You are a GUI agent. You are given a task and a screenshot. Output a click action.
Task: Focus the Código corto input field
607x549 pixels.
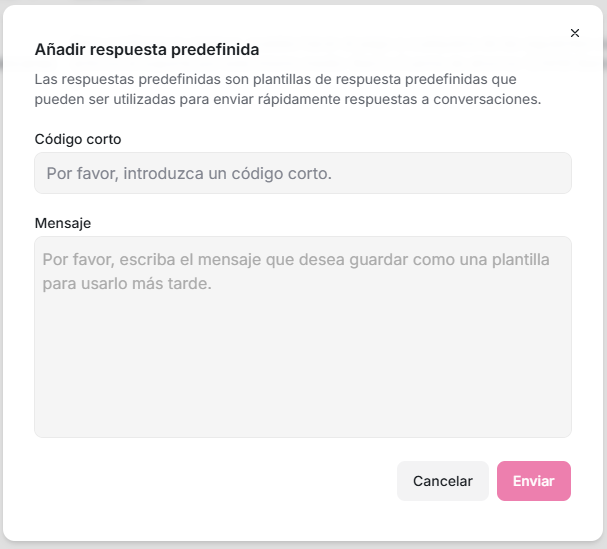pyautogui.click(x=303, y=173)
